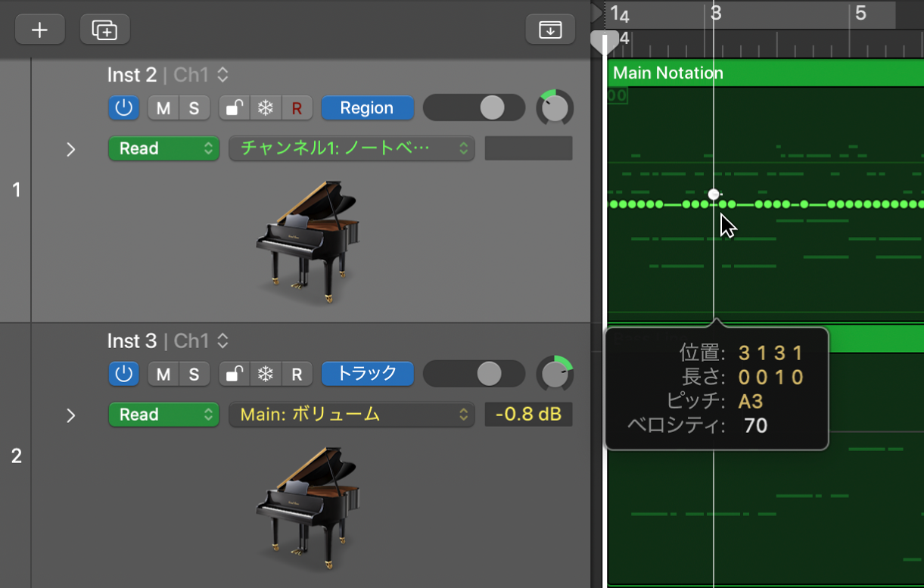Click the track import down-arrow icon
Viewport: 924px width, 588px height.
click(550, 29)
